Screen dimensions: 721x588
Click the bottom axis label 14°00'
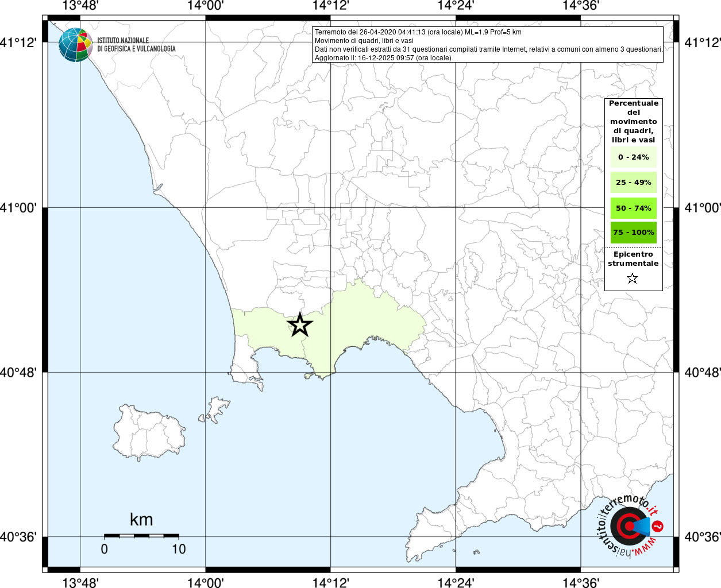(205, 583)
